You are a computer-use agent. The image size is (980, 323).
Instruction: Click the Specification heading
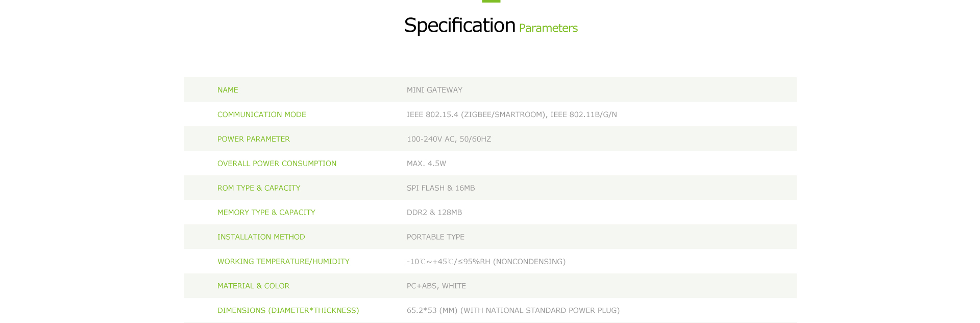pos(460,26)
